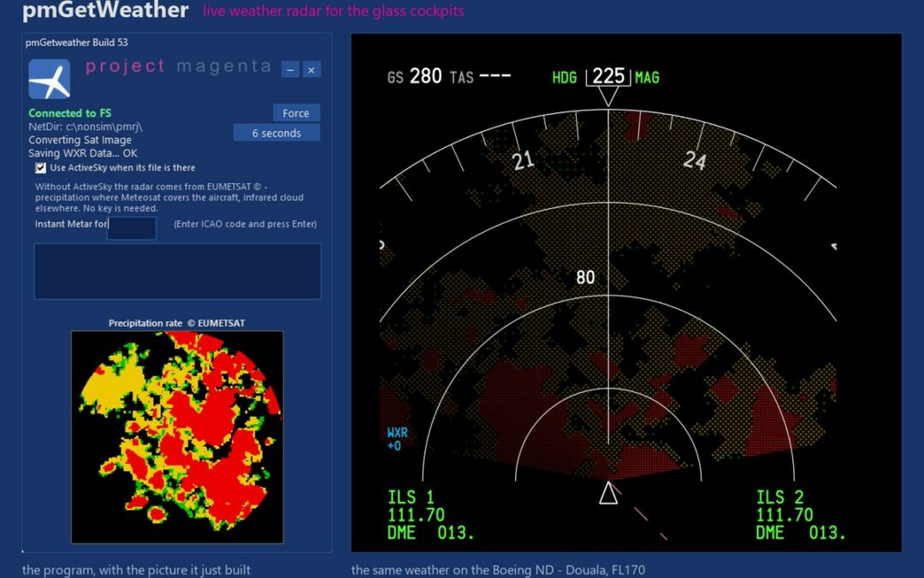Click the Force button
This screenshot has height=578, width=924.
pos(296,113)
